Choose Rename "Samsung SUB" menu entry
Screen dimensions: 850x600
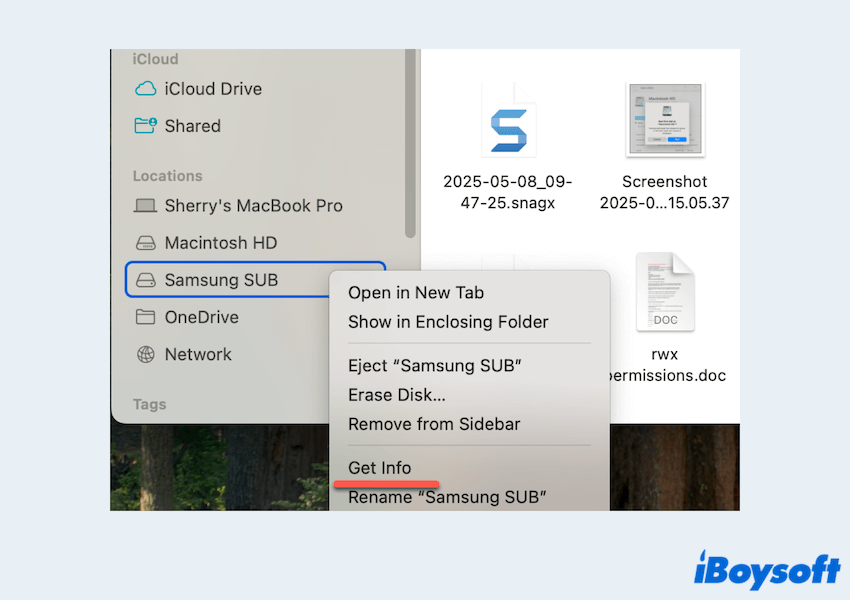tap(447, 497)
